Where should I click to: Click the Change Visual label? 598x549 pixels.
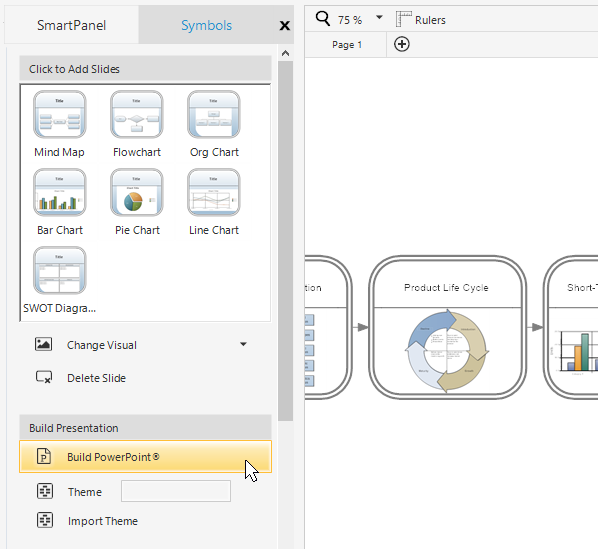tap(102, 345)
